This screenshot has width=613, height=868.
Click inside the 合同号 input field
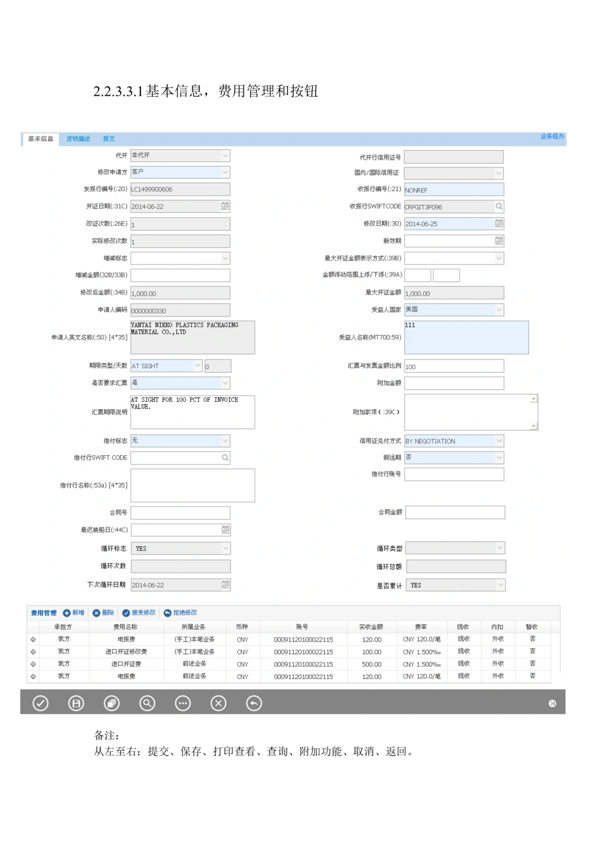click(180, 512)
